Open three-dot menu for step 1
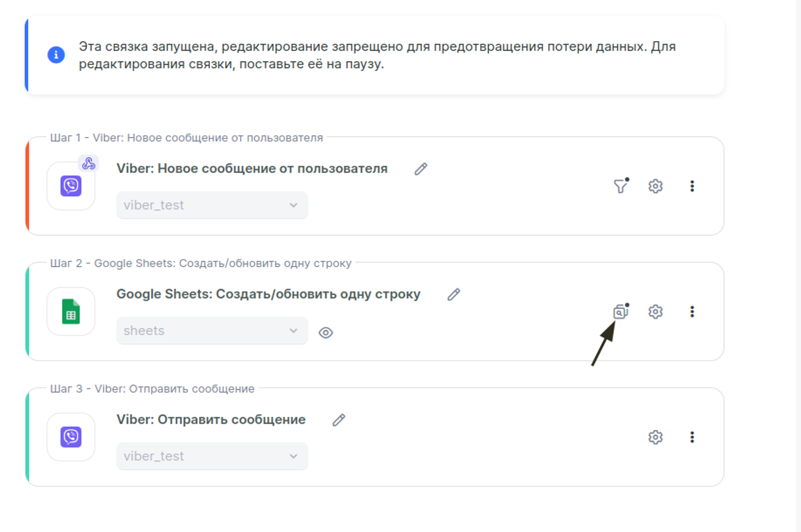Viewport: 801px width, 532px height. pos(692,186)
